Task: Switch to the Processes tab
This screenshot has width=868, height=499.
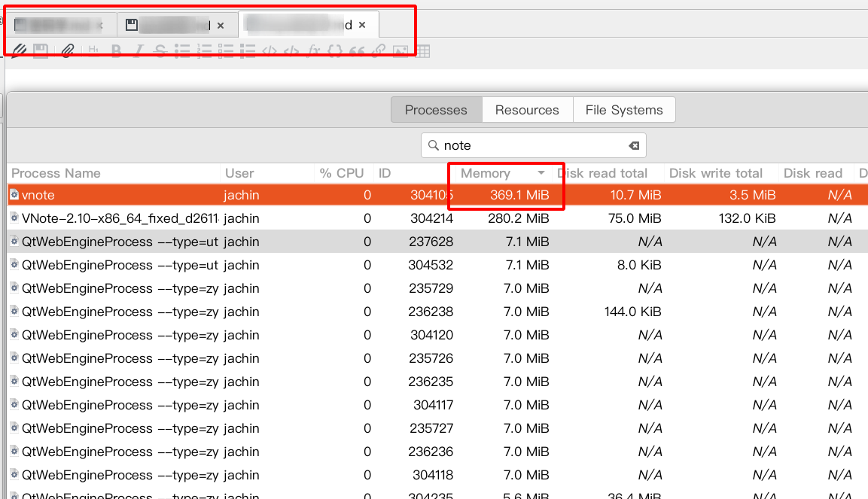Action: tap(436, 110)
